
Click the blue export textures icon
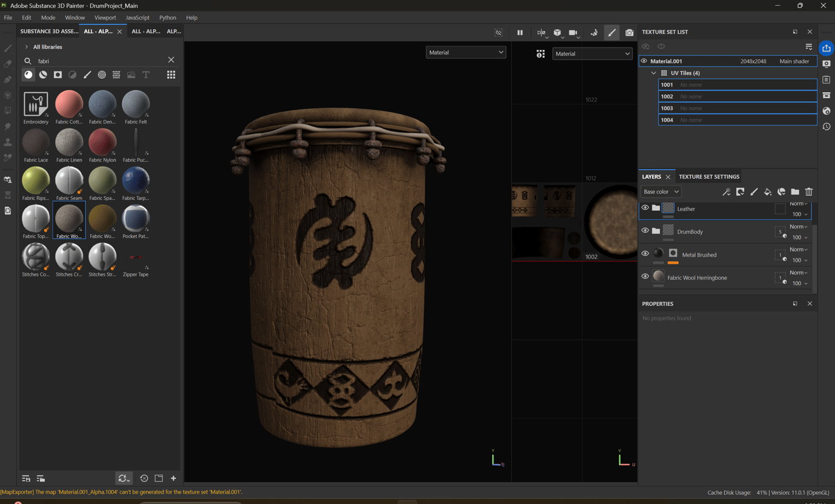click(x=826, y=48)
